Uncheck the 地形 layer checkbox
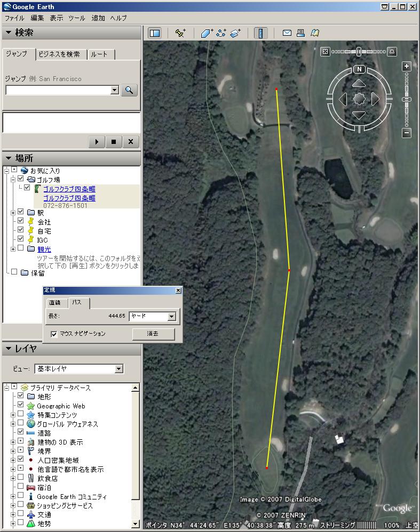Viewport: 420px width, 532px height. (20, 396)
